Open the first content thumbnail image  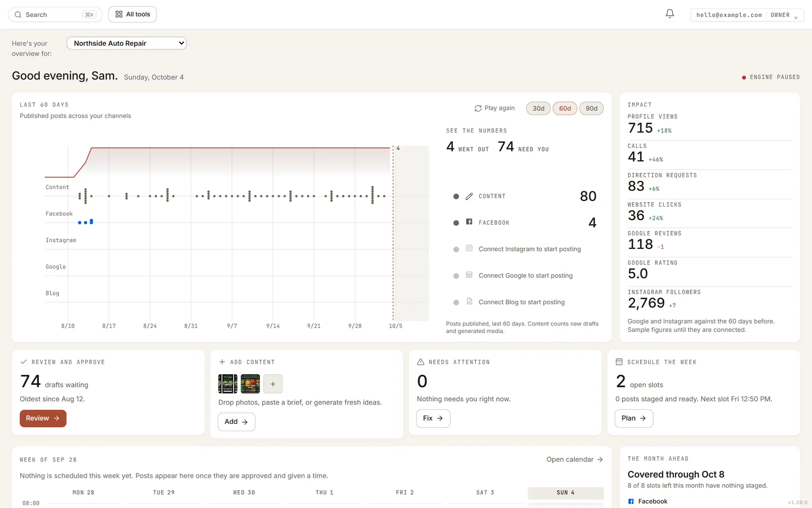click(x=228, y=384)
